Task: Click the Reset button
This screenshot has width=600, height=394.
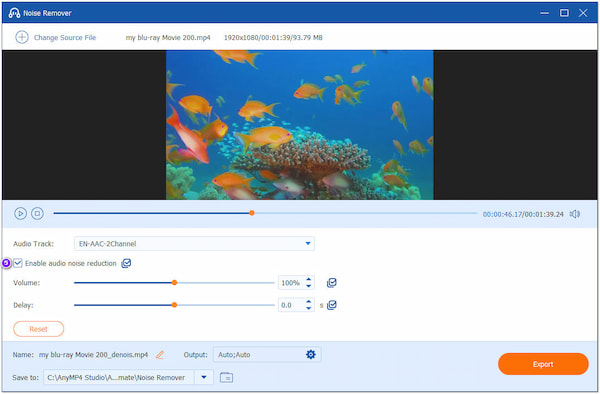Action: [39, 329]
